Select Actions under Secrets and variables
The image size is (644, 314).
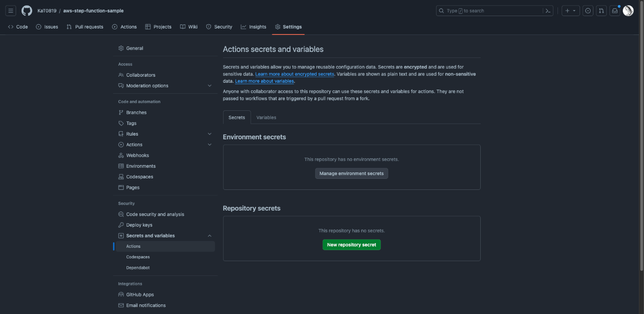pos(164,246)
